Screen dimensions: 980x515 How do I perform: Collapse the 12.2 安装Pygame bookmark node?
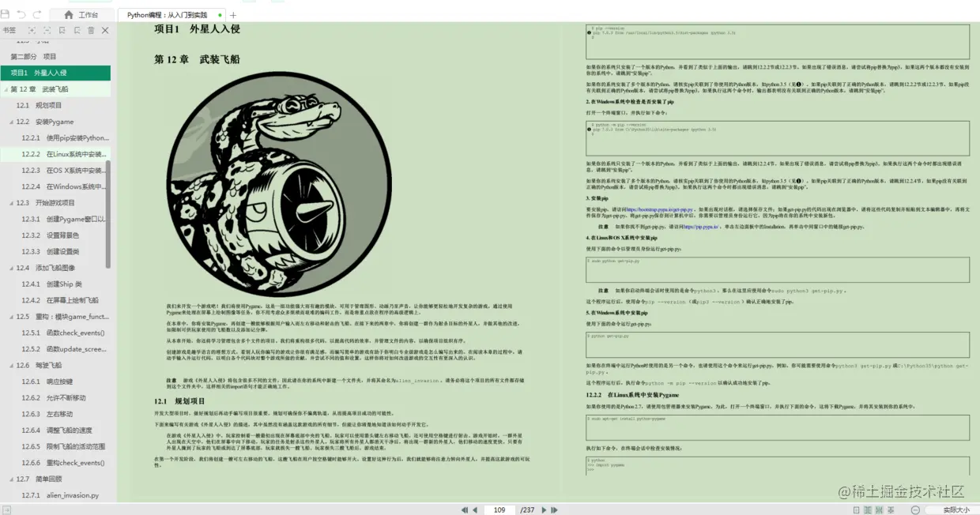pyautogui.click(x=11, y=122)
